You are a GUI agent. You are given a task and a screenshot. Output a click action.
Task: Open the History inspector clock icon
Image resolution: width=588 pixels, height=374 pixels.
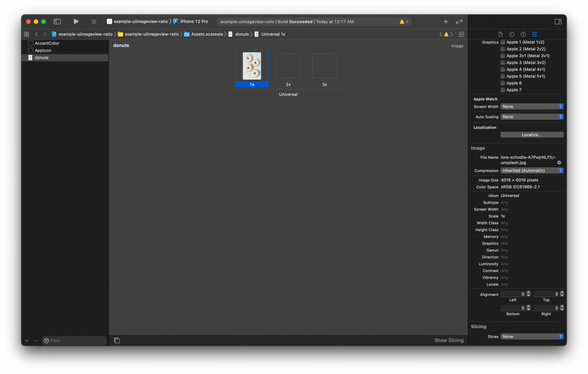[512, 34]
